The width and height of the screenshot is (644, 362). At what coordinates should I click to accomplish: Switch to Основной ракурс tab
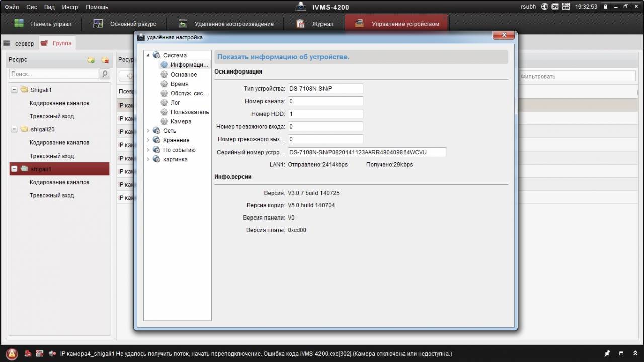[x=125, y=24]
